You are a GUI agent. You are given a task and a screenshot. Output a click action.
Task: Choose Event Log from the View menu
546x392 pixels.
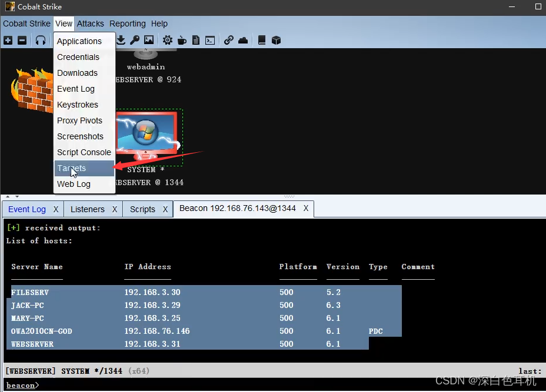point(84,89)
